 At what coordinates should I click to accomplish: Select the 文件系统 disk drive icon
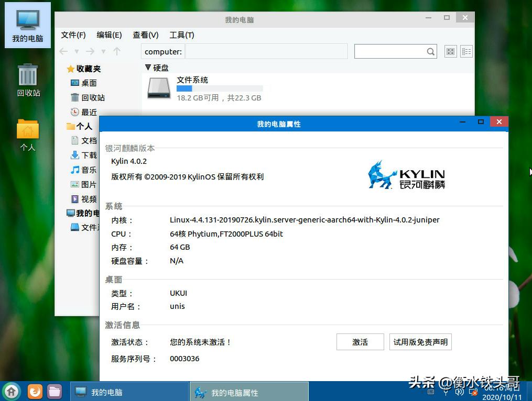[159, 88]
